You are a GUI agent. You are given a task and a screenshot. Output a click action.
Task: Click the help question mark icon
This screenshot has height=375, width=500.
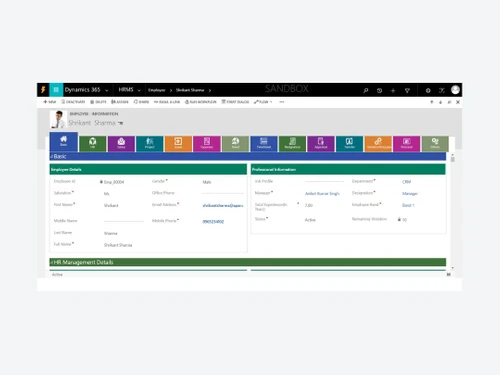[x=442, y=90]
